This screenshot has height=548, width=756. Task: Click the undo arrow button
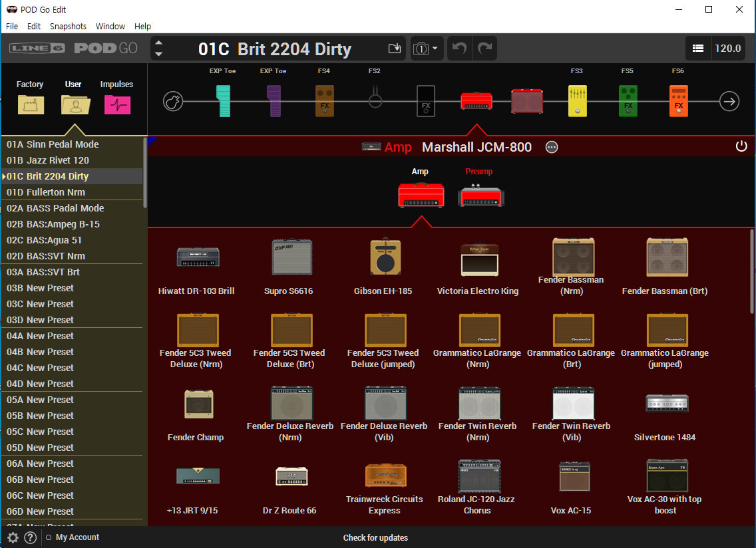pyautogui.click(x=459, y=48)
